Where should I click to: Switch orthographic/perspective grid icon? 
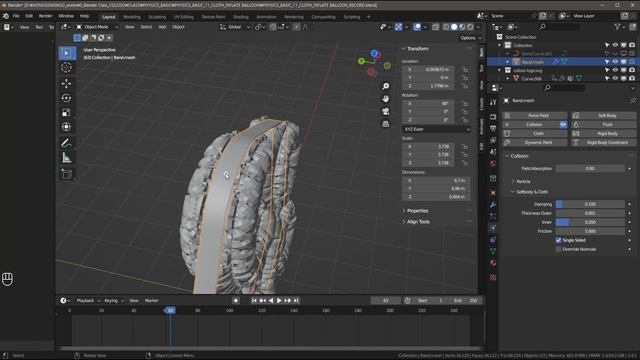click(386, 124)
